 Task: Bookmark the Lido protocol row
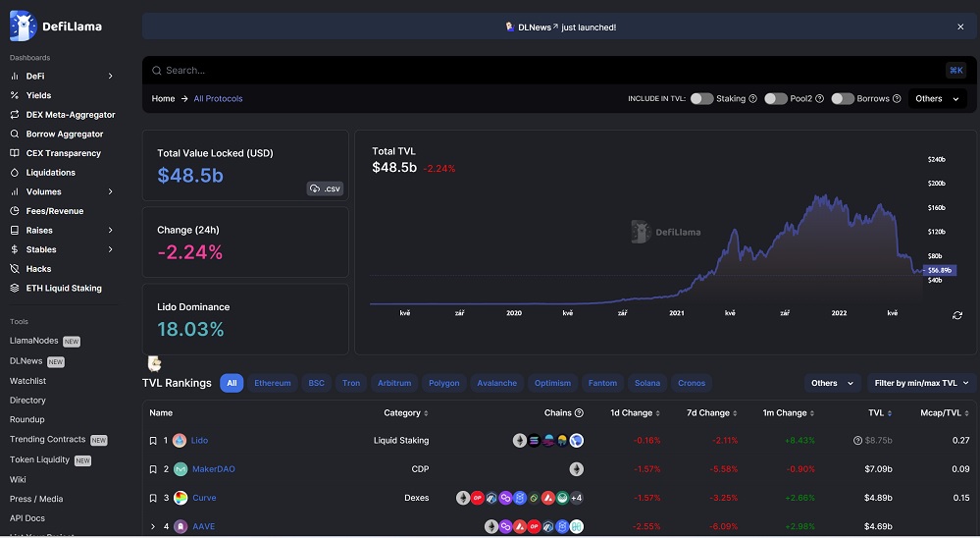pos(153,441)
